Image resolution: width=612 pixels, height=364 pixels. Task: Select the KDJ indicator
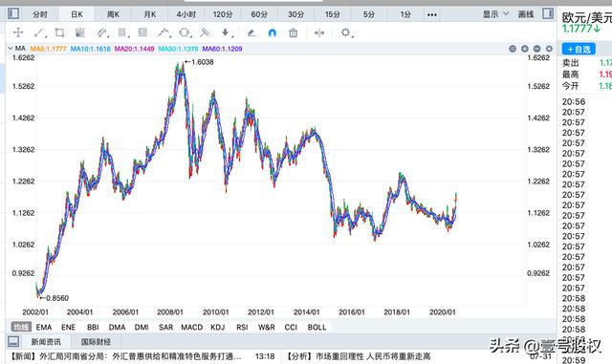click(217, 327)
